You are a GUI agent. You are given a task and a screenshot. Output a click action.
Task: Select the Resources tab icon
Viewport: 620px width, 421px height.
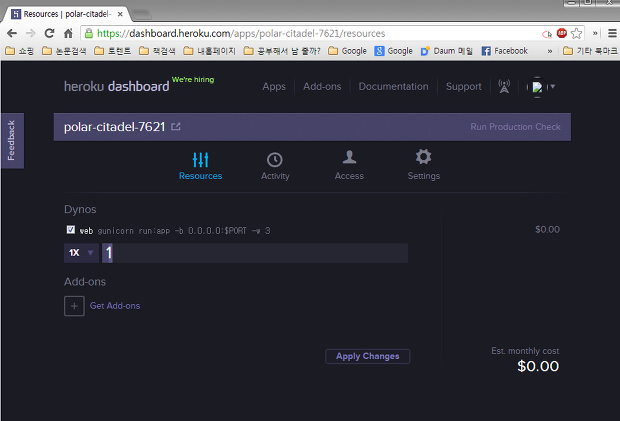click(200, 160)
